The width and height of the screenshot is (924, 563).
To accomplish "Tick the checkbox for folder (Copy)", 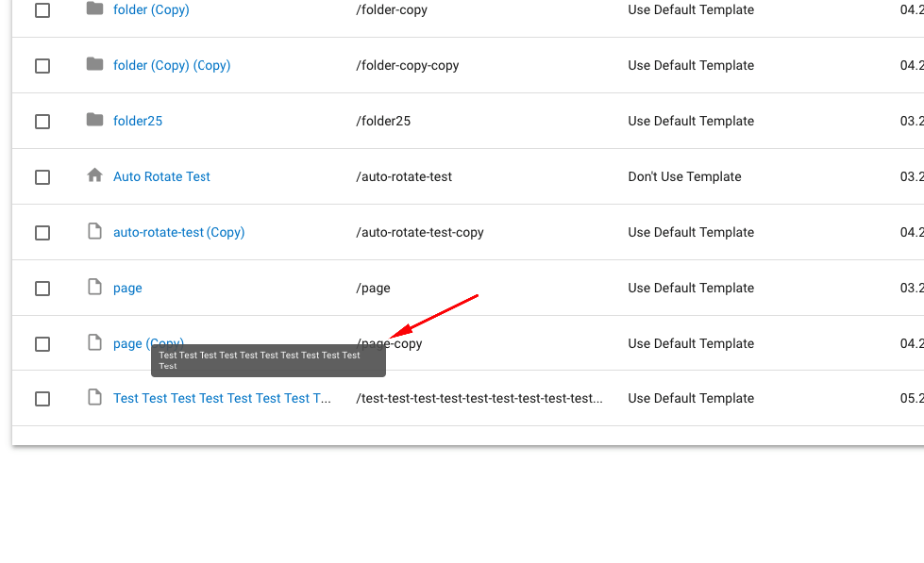I will (x=42, y=10).
